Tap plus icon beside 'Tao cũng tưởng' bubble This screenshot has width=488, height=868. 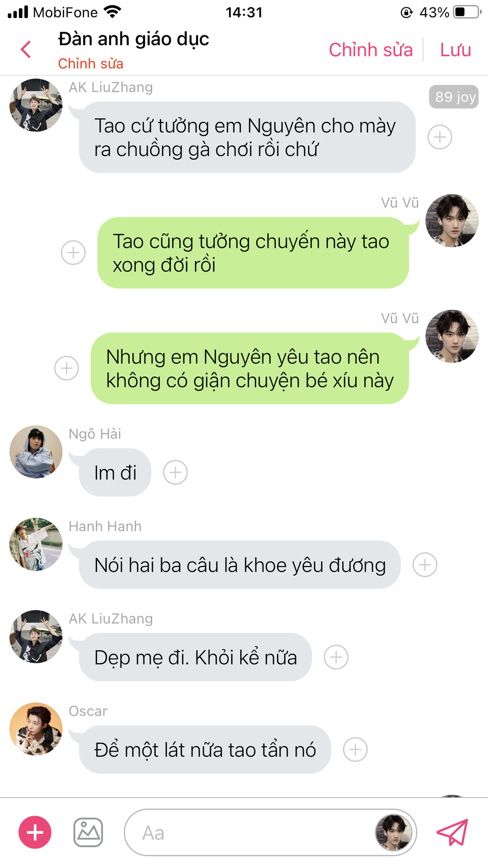point(73,252)
